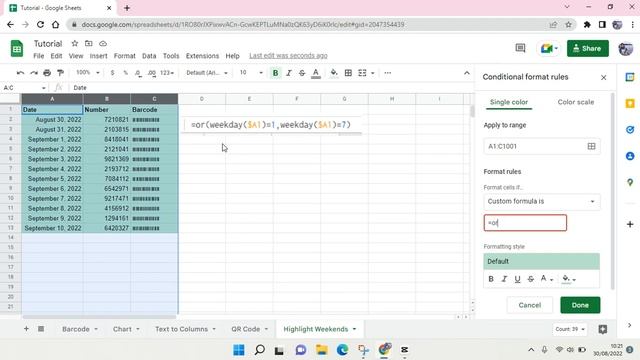Click the Print icon
This screenshot has width=640, height=360.
tap(47, 73)
